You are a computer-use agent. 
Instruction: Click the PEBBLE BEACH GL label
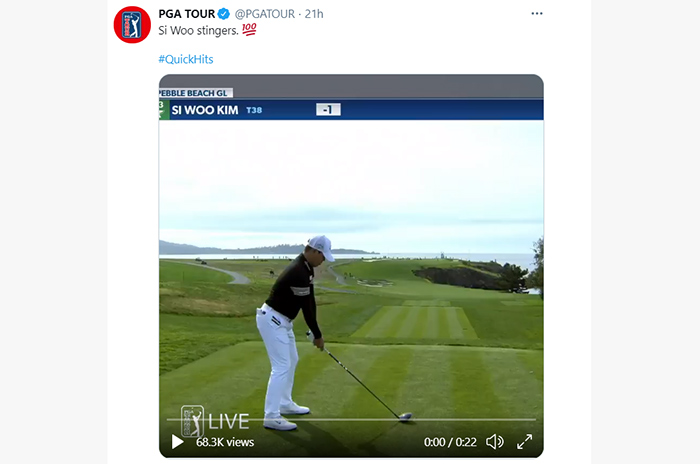tap(196, 93)
